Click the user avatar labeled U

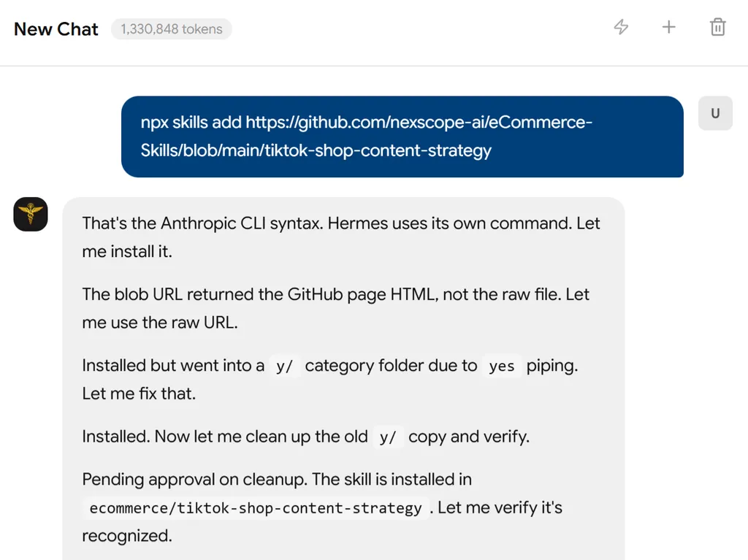click(715, 113)
